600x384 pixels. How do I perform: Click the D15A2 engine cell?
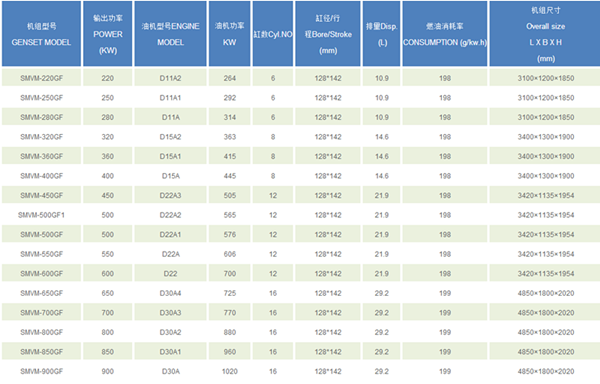point(170,137)
